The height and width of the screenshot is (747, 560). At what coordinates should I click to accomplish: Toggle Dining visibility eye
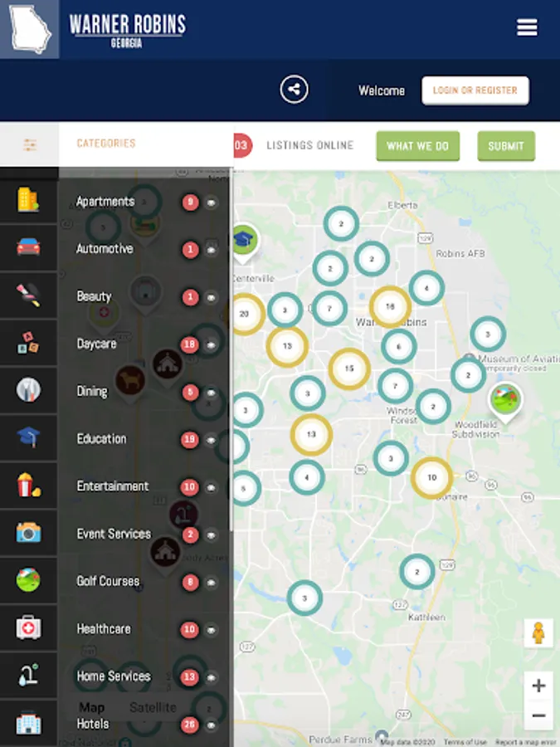click(x=211, y=393)
